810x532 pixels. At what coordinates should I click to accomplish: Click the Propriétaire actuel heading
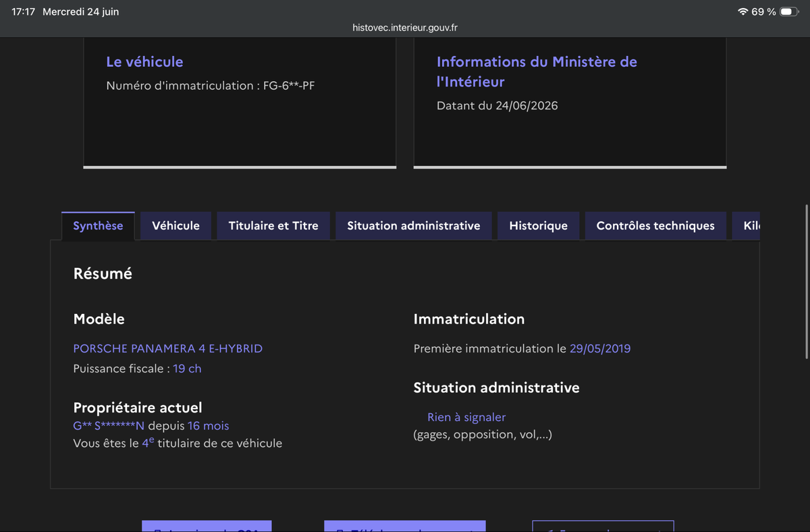click(x=138, y=408)
